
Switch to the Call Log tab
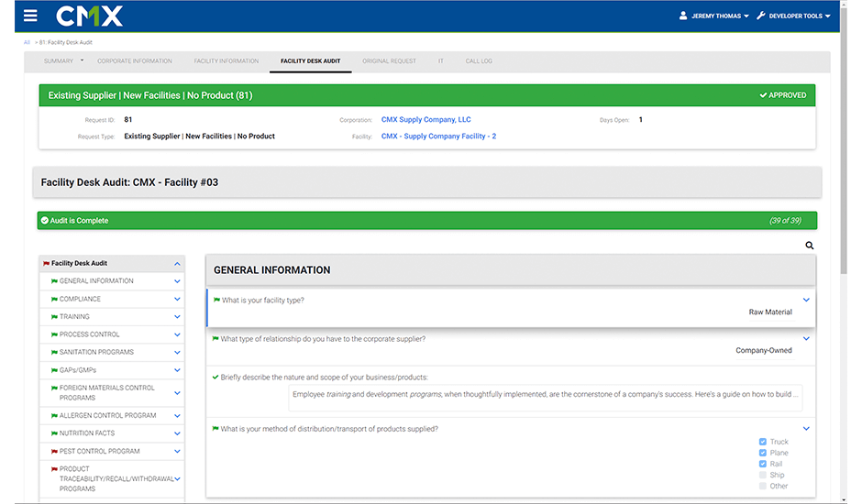click(479, 61)
